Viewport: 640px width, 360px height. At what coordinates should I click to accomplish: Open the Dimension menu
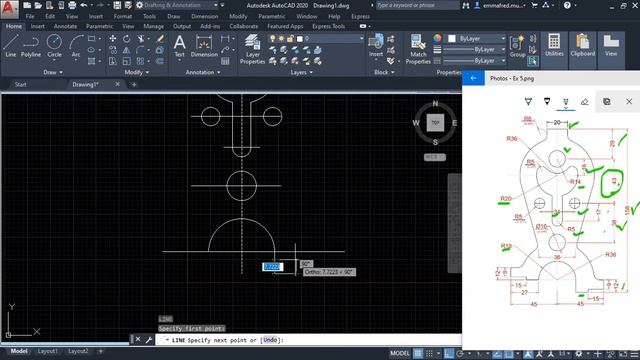coord(204,16)
